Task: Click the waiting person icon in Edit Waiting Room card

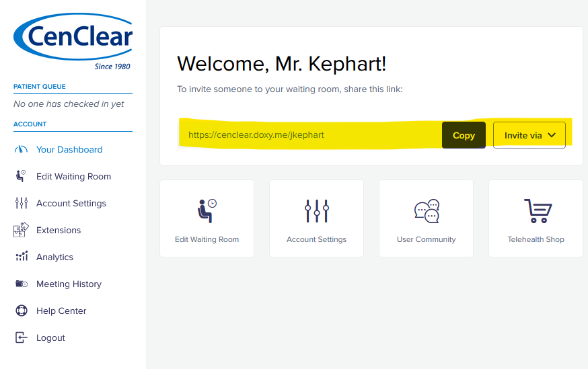Action: [207, 210]
